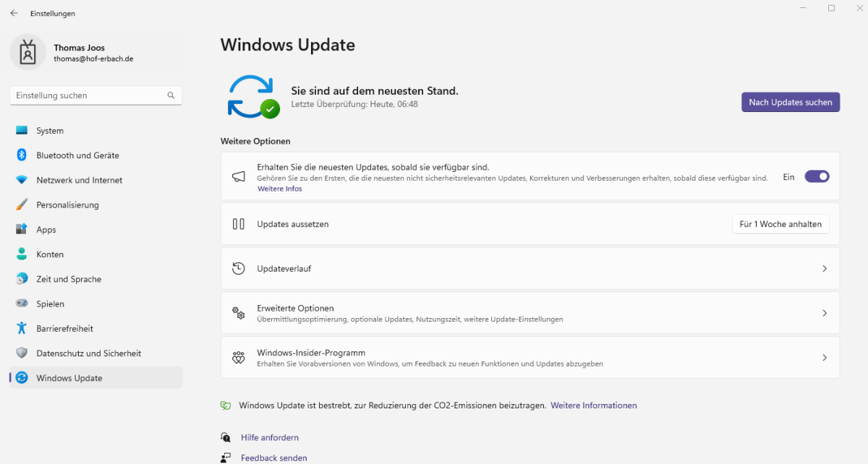
Task: Click the Einstellung suchen search field
Action: [96, 95]
